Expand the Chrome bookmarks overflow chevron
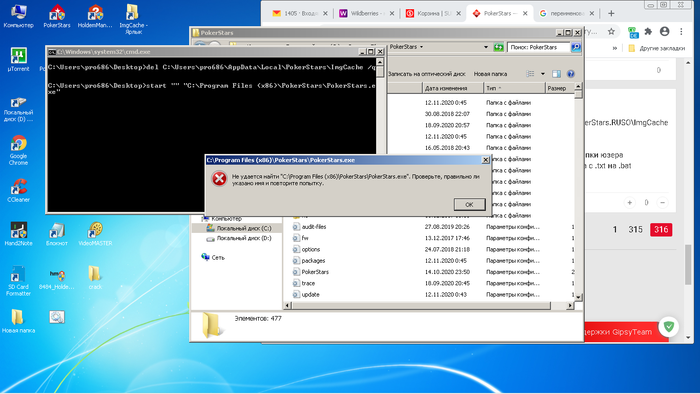The image size is (700, 394). tap(615, 48)
